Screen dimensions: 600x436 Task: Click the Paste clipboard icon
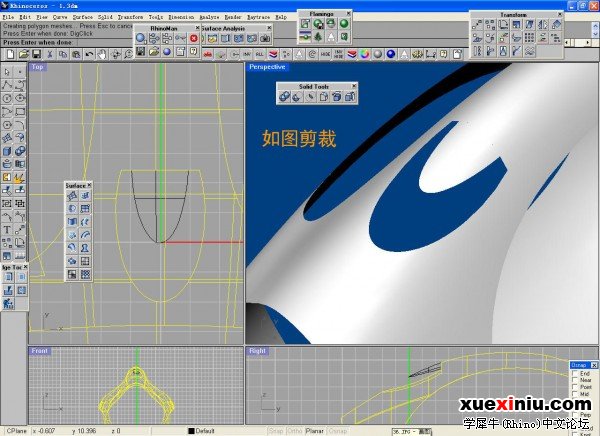[76, 54]
